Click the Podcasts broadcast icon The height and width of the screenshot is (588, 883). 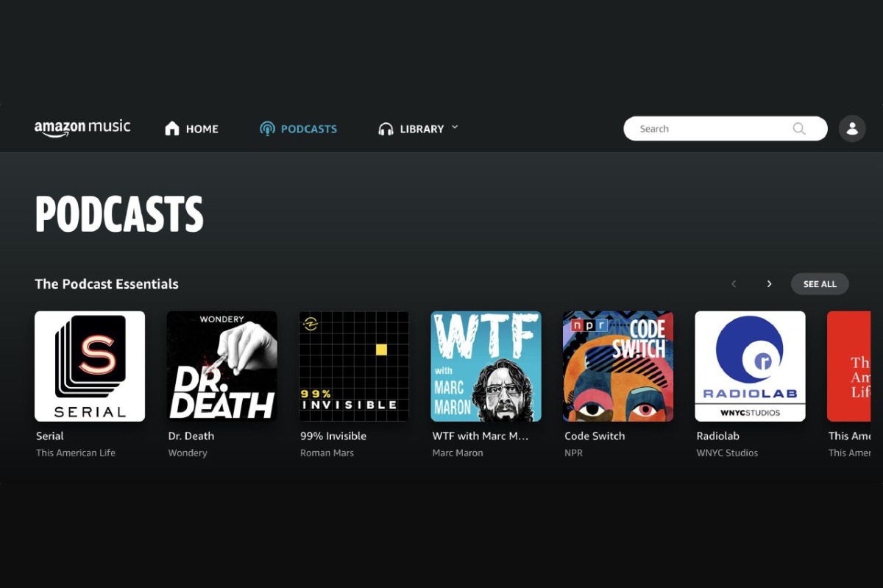click(267, 129)
